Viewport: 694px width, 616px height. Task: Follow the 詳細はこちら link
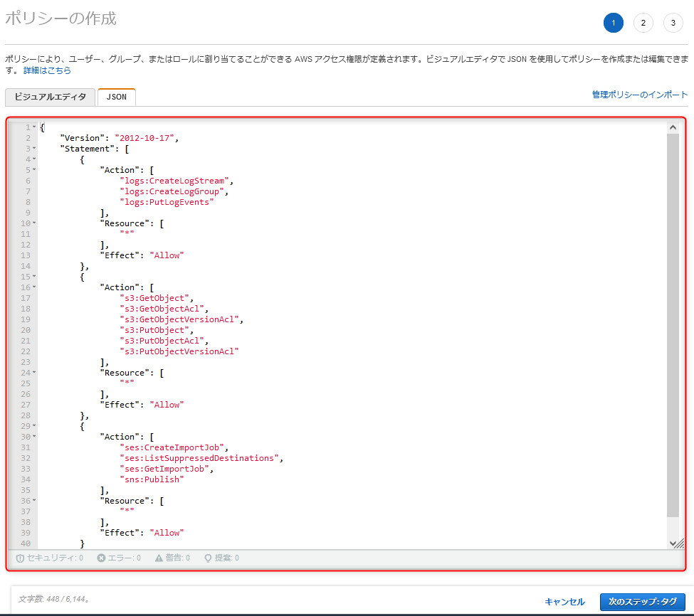[47, 70]
